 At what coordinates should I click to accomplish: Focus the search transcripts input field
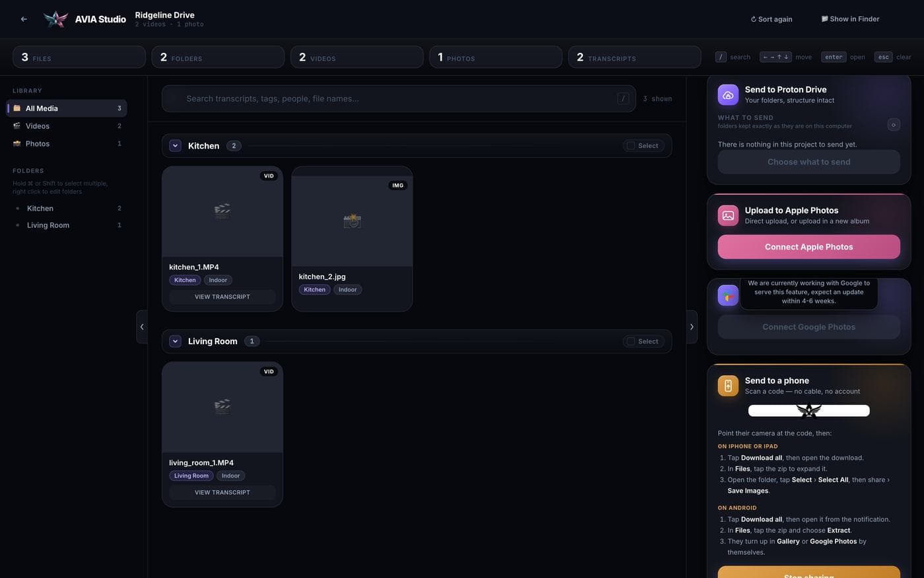pyautogui.click(x=399, y=98)
